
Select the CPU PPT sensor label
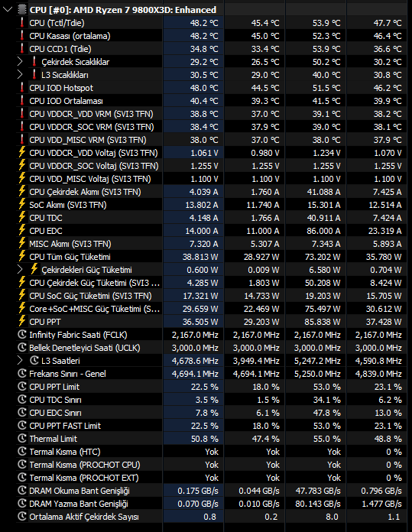(45, 322)
